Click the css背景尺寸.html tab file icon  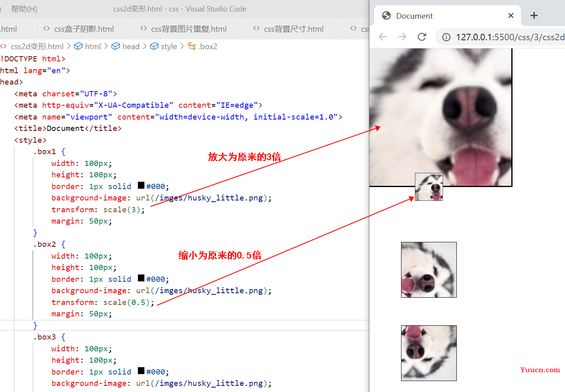tap(256, 28)
